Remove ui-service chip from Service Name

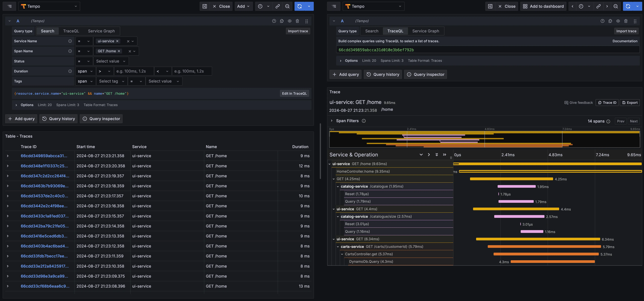pyautogui.click(x=117, y=41)
